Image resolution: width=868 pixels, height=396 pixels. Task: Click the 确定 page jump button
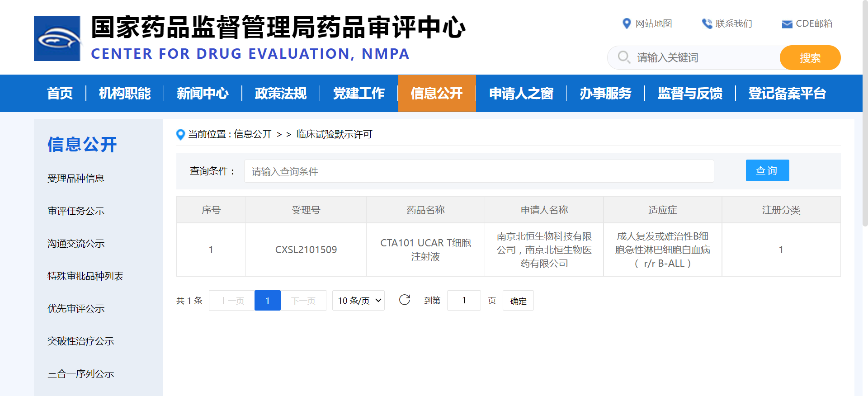518,301
